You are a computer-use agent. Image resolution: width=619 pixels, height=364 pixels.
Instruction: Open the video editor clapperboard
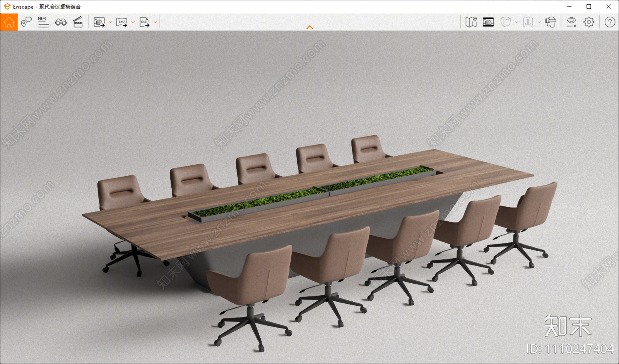78,22
